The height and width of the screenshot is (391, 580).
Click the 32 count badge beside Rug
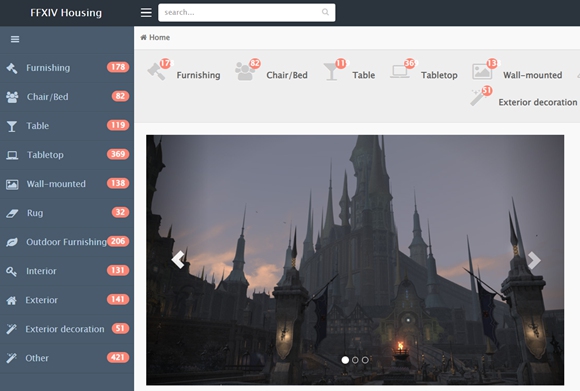click(120, 212)
